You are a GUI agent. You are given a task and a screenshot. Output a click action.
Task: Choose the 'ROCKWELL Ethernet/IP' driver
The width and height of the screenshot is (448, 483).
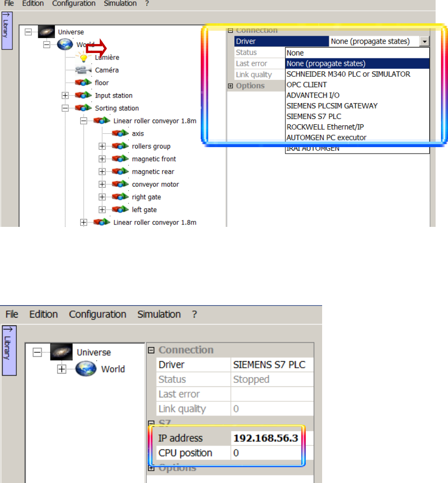(357, 127)
